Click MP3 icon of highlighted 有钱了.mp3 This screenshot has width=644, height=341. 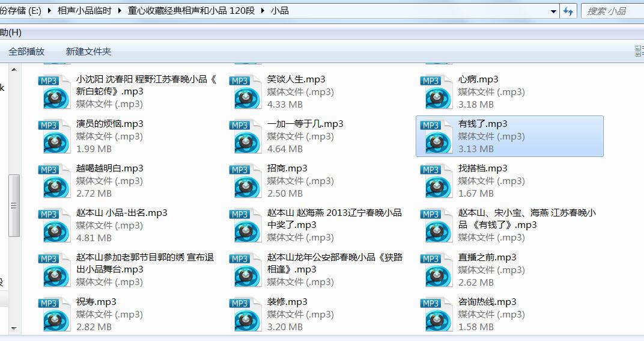click(436, 136)
